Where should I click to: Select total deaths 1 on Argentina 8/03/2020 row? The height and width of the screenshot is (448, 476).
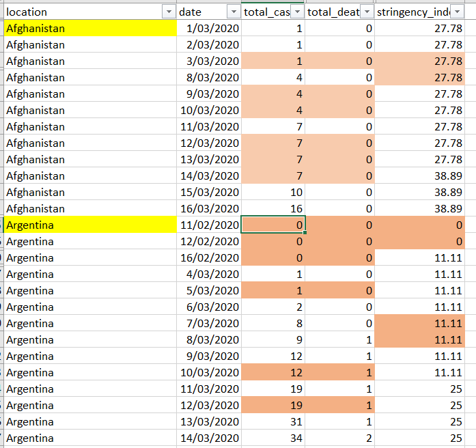coord(339,339)
